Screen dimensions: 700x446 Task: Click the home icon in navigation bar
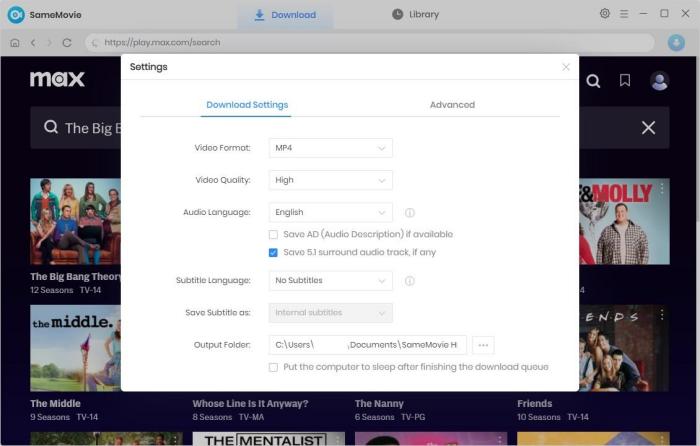tap(14, 43)
